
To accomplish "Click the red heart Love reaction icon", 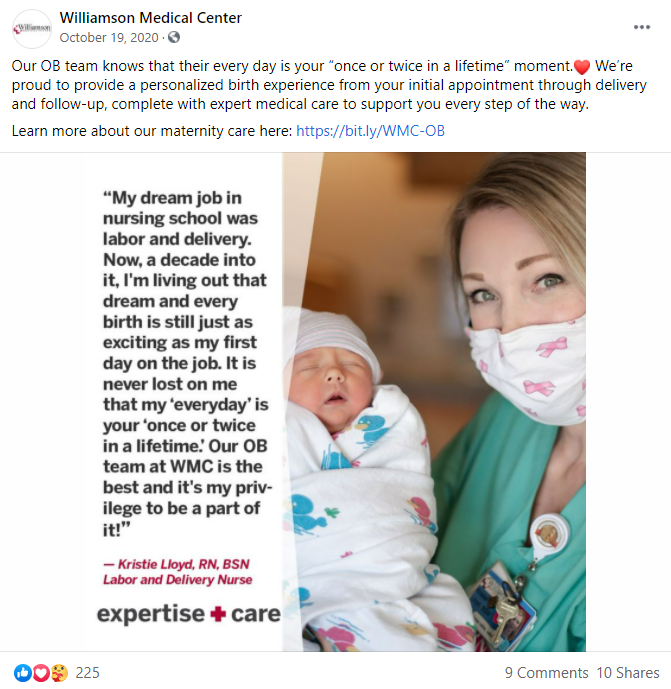I will tap(40, 673).
